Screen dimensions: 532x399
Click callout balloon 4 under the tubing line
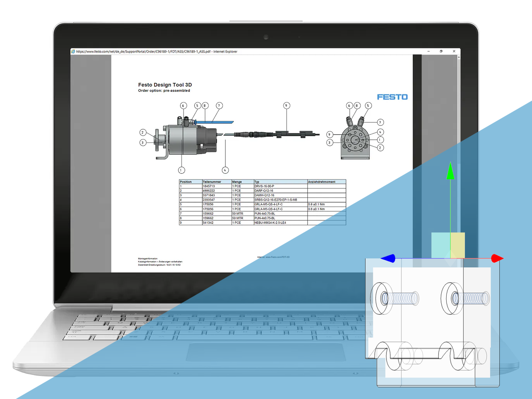point(225,169)
